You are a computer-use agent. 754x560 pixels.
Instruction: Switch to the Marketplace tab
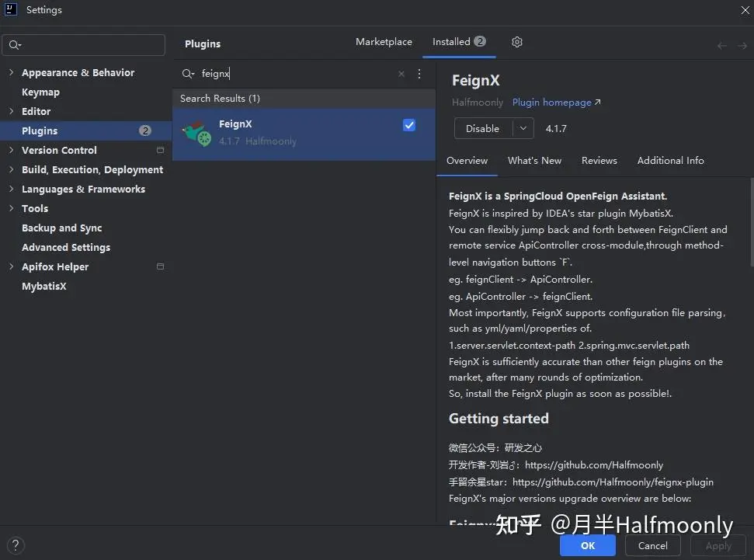(x=384, y=42)
